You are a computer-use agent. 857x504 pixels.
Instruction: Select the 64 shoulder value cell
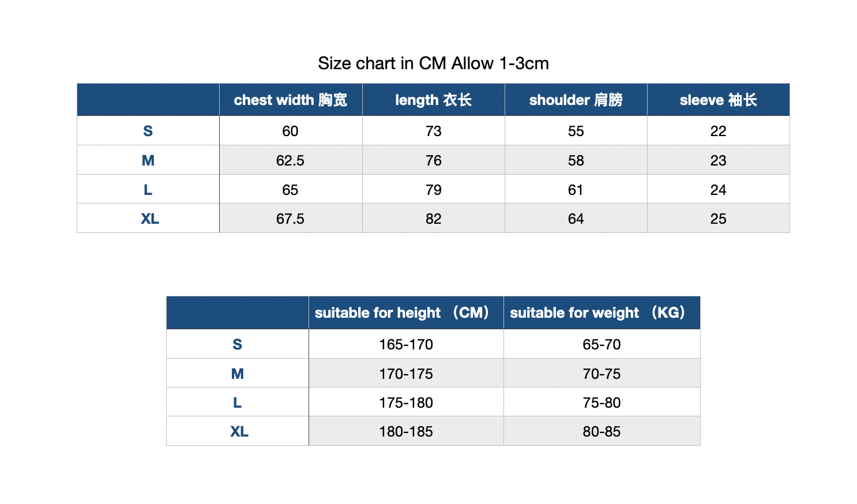[x=576, y=219]
